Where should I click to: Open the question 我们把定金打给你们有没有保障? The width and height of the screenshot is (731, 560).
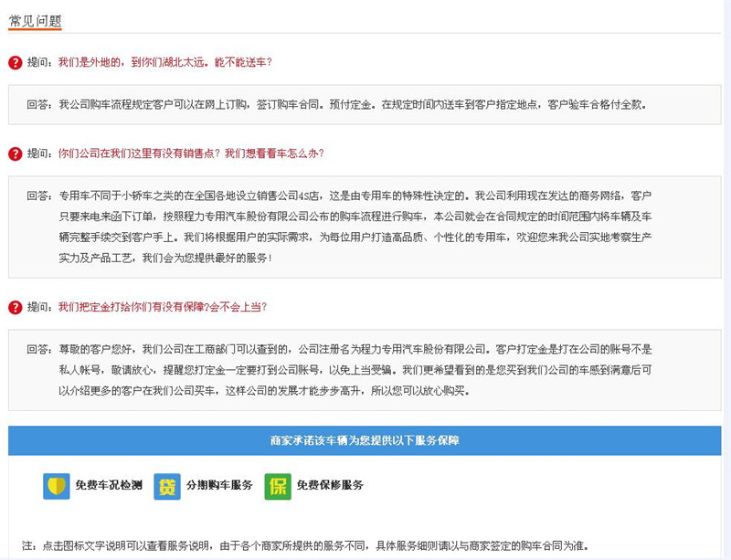(x=163, y=307)
